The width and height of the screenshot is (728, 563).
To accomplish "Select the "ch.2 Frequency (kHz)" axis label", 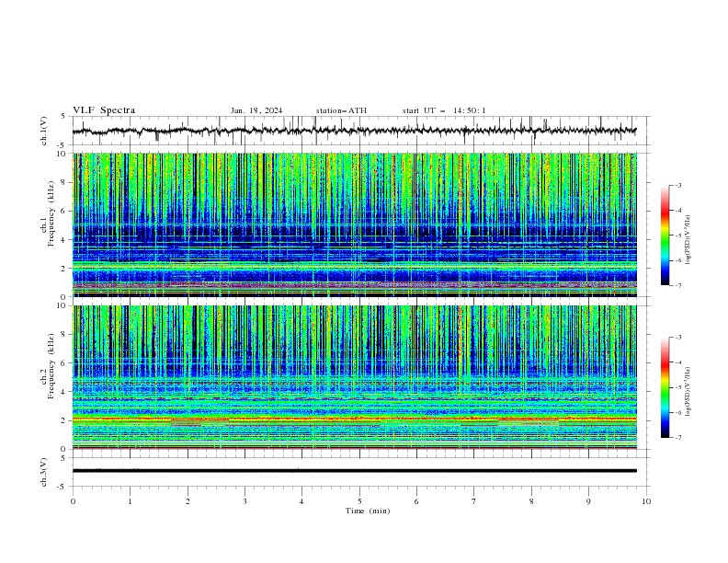I will [48, 365].
